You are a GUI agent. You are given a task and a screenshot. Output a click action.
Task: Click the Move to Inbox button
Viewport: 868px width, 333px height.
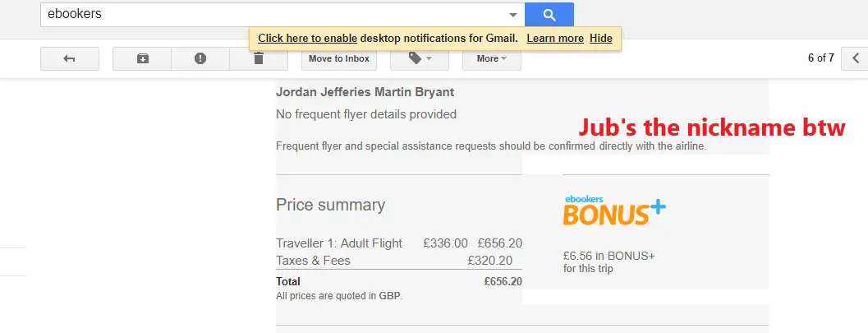tap(339, 58)
